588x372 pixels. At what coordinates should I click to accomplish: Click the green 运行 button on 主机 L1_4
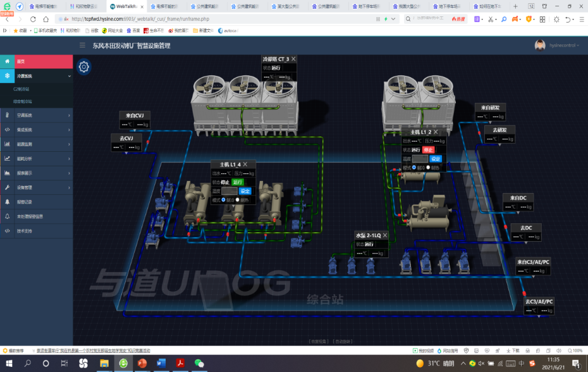click(237, 182)
